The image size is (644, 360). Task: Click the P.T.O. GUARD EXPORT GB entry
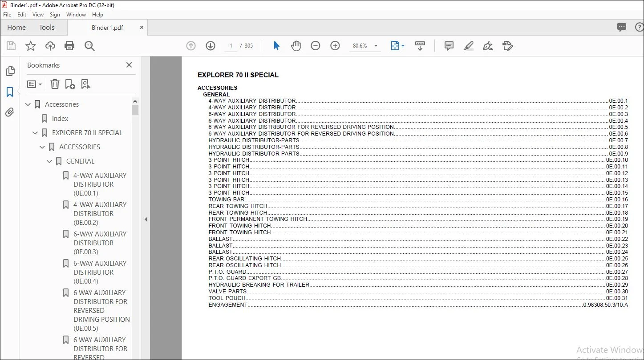click(x=245, y=278)
